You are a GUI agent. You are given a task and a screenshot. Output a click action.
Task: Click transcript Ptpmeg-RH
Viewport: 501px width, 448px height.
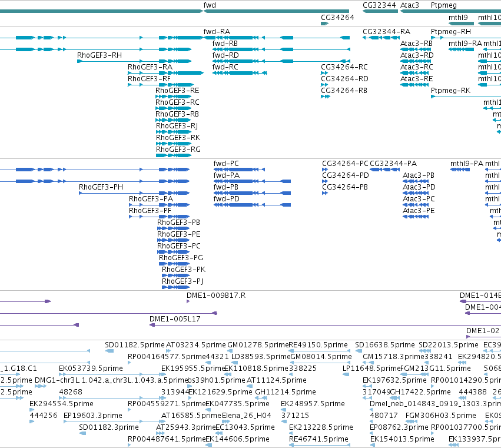coord(466,38)
